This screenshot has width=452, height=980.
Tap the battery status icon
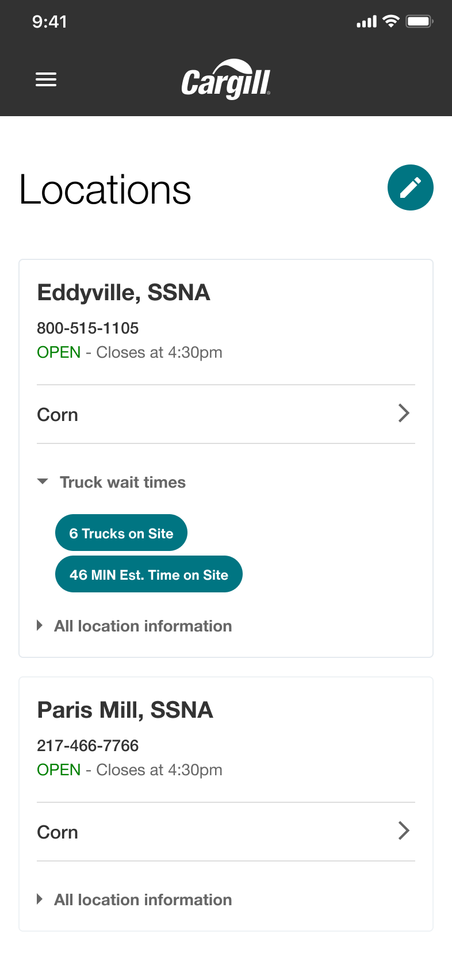419,22
